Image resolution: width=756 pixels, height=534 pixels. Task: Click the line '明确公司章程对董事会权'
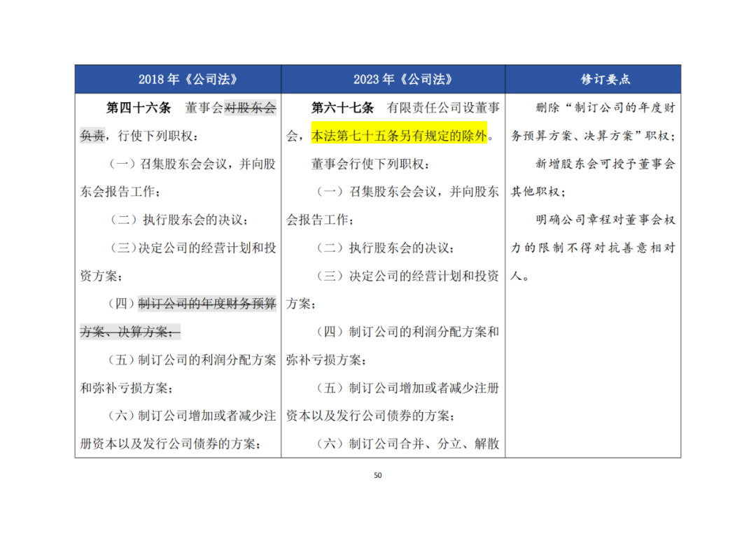[605, 220]
